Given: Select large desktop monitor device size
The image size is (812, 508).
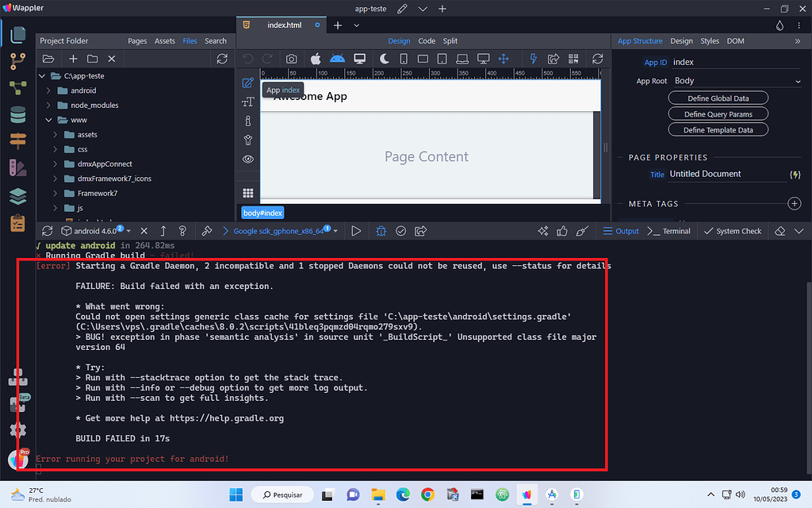Looking at the screenshot, I should click(x=483, y=59).
